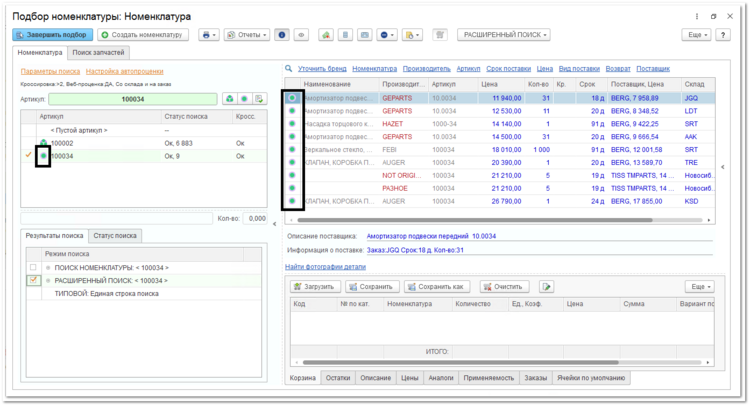Image resolution: width=750 pixels, height=406 pixels.
Task: Click the Очистить basket button
Action: tap(505, 286)
